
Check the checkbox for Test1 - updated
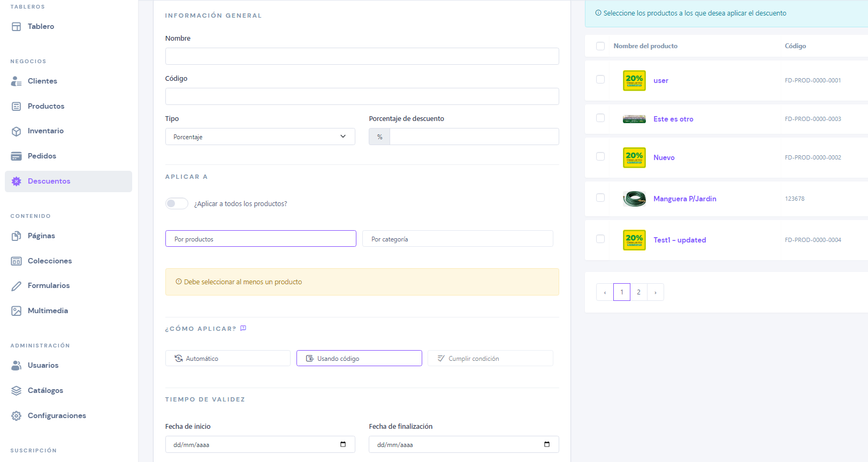pyautogui.click(x=600, y=239)
